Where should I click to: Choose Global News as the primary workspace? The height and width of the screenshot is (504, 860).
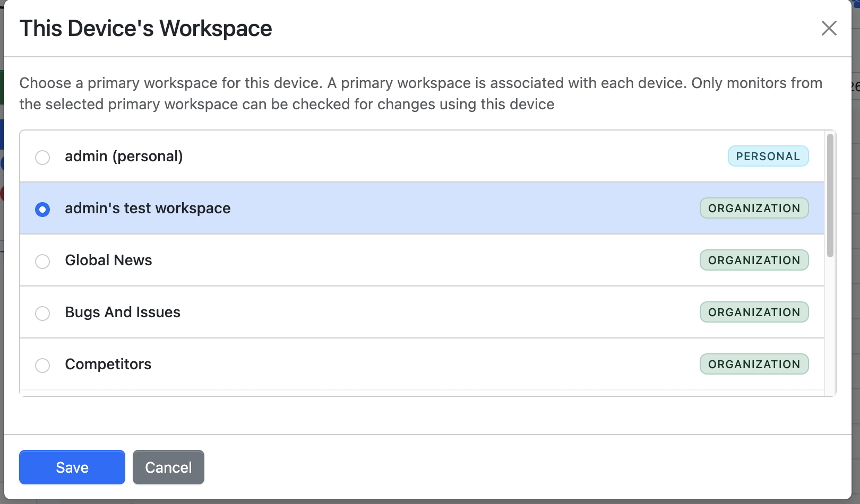[42, 262]
